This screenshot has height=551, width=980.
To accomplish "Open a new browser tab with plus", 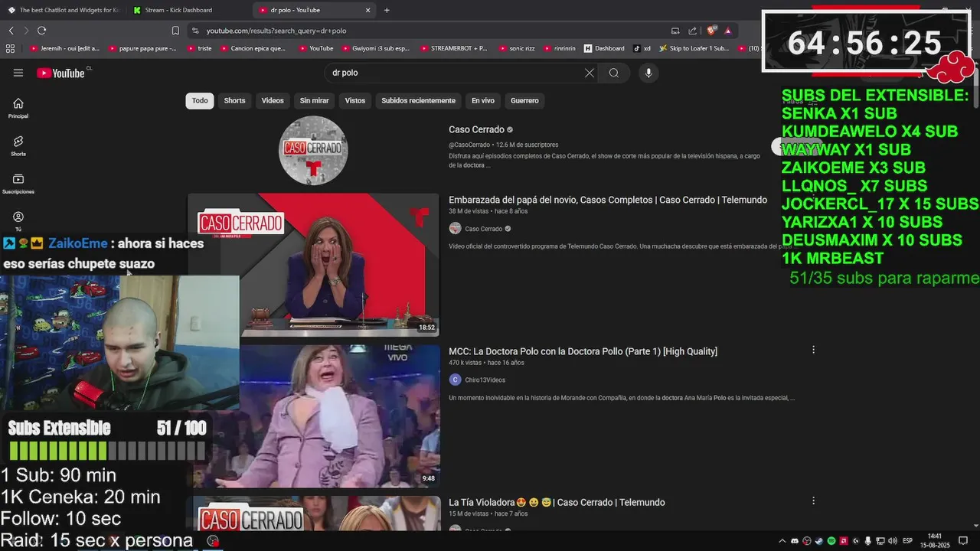I will pos(387,10).
